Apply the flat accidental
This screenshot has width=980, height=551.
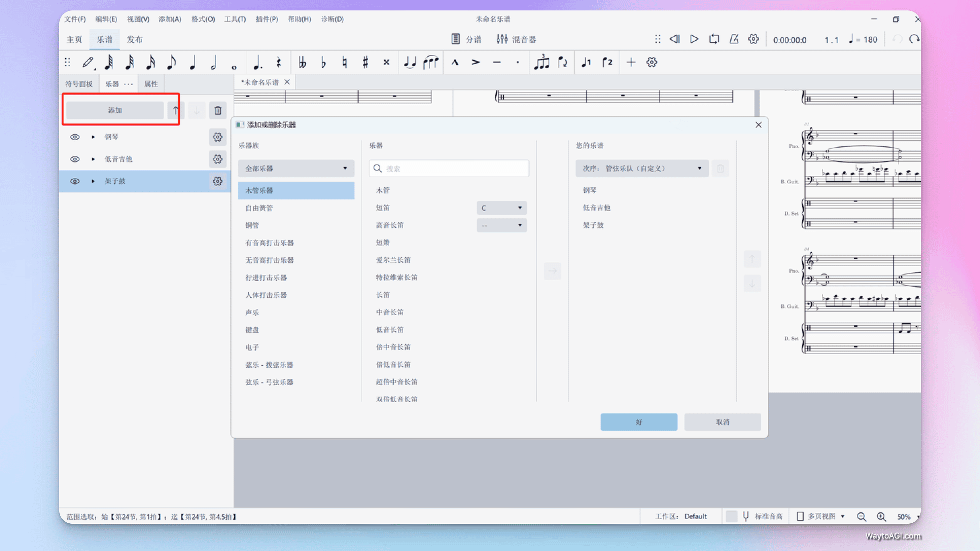pyautogui.click(x=323, y=62)
